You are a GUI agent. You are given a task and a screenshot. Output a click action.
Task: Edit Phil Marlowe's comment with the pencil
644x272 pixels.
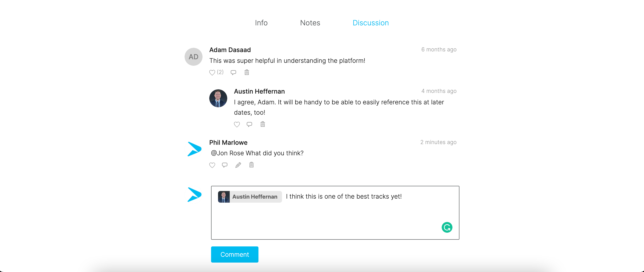(x=238, y=165)
